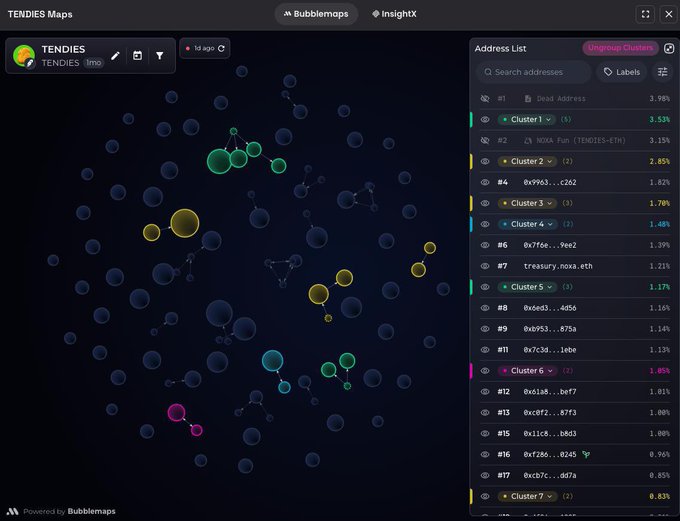The image size is (680, 521).
Task: Open the filter funnel icon
Action: pos(160,56)
